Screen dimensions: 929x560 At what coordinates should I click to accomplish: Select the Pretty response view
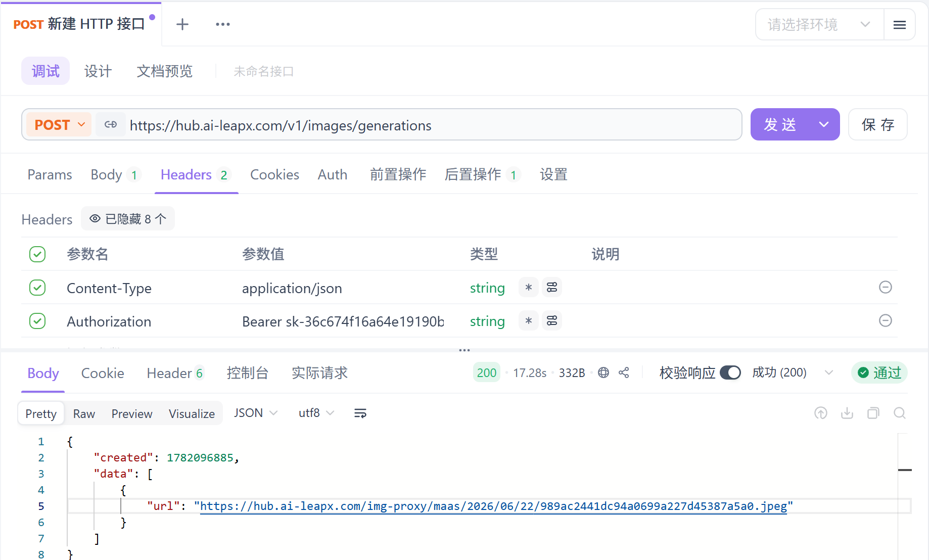coord(41,413)
